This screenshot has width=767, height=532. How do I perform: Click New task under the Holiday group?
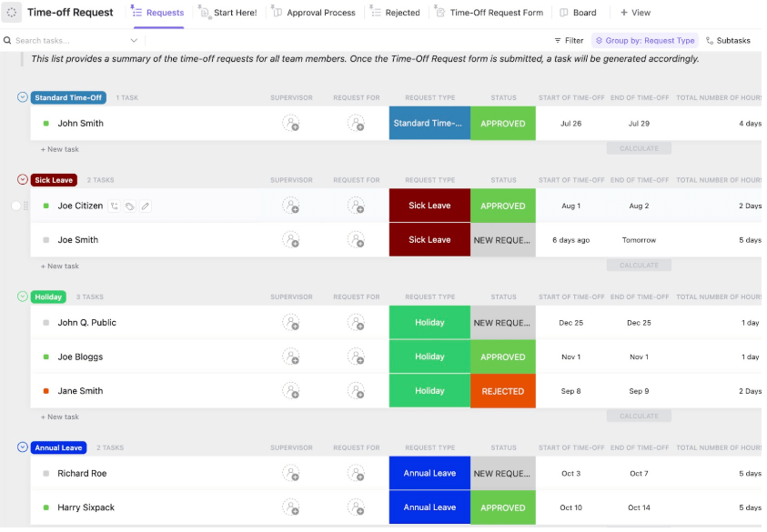tap(60, 417)
